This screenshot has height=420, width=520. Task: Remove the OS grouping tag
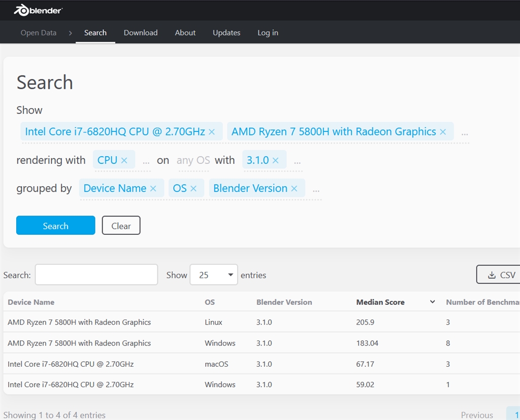pyautogui.click(x=193, y=189)
